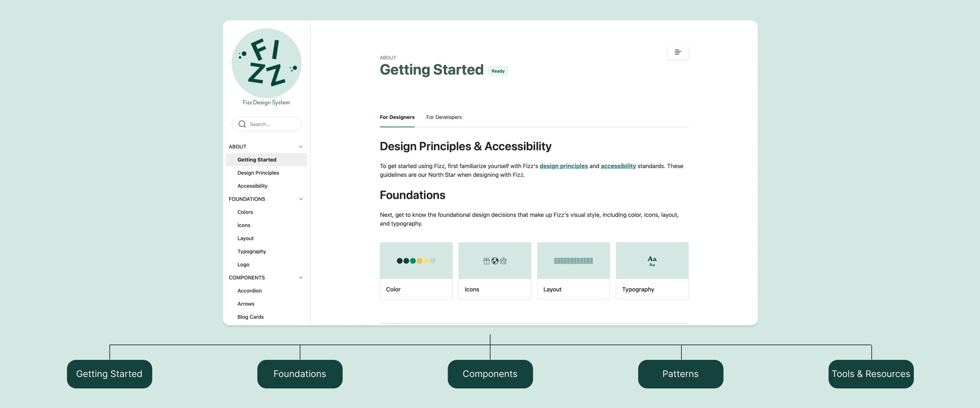The height and width of the screenshot is (408, 980).
Task: Click the Components sitemap button
Action: click(490, 374)
